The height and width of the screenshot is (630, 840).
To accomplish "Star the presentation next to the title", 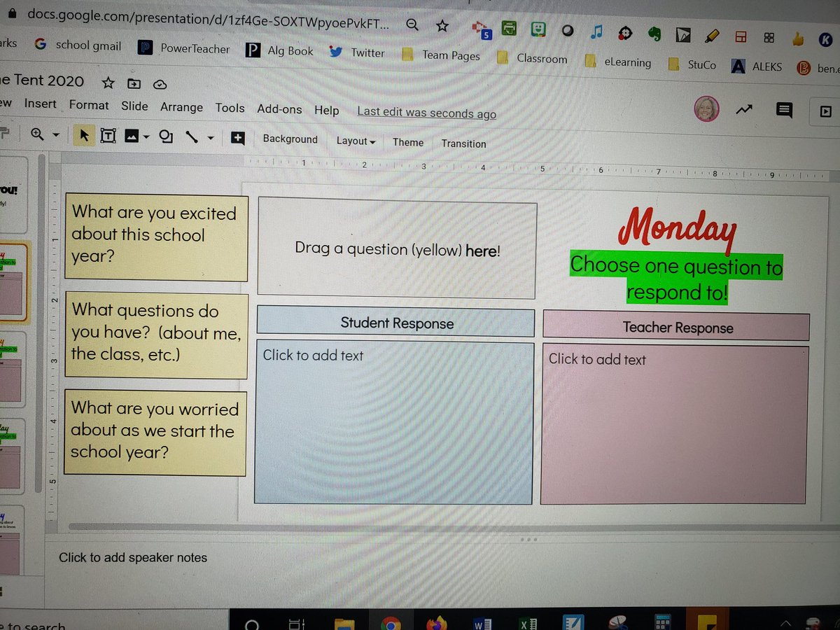I will pyautogui.click(x=108, y=83).
